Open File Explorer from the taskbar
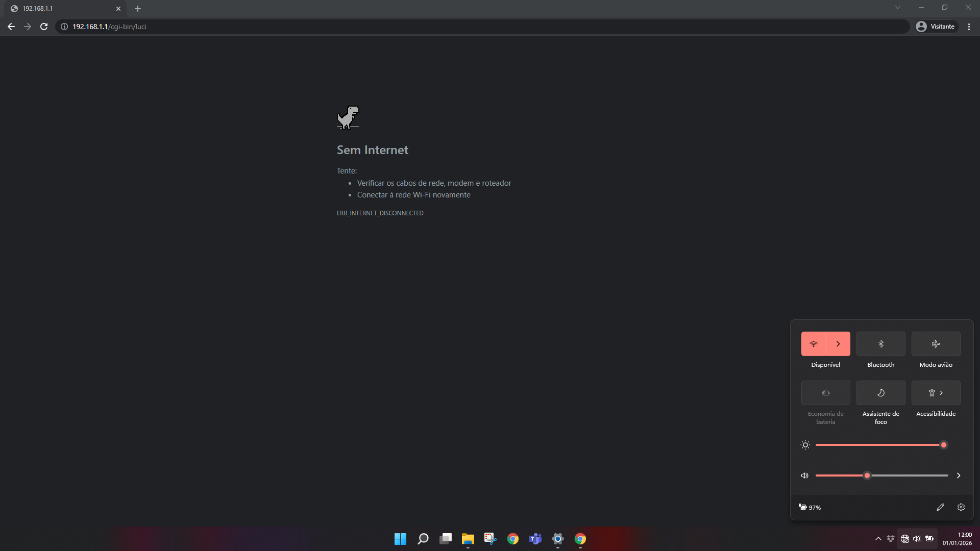The image size is (980, 551). (x=468, y=539)
